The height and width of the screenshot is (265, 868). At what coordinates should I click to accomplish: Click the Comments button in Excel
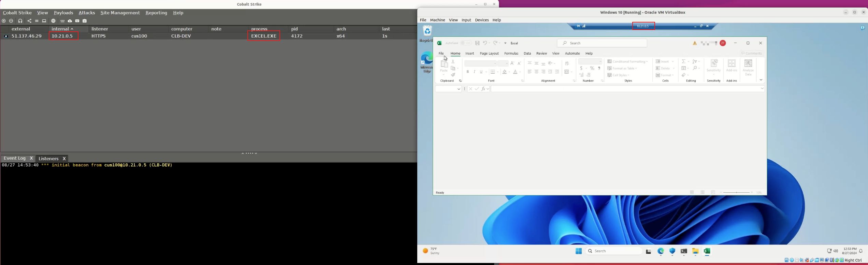[752, 54]
